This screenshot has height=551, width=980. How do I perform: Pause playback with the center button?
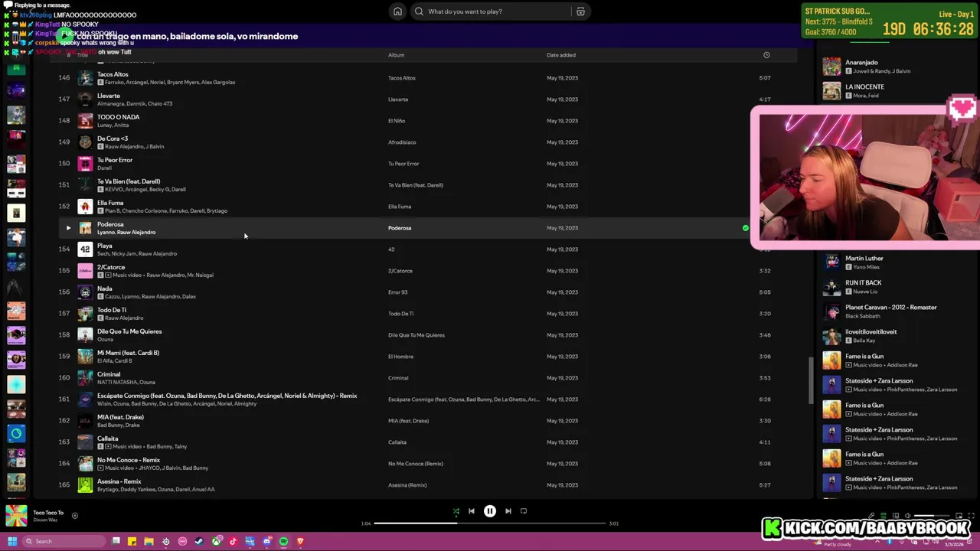pyautogui.click(x=490, y=511)
